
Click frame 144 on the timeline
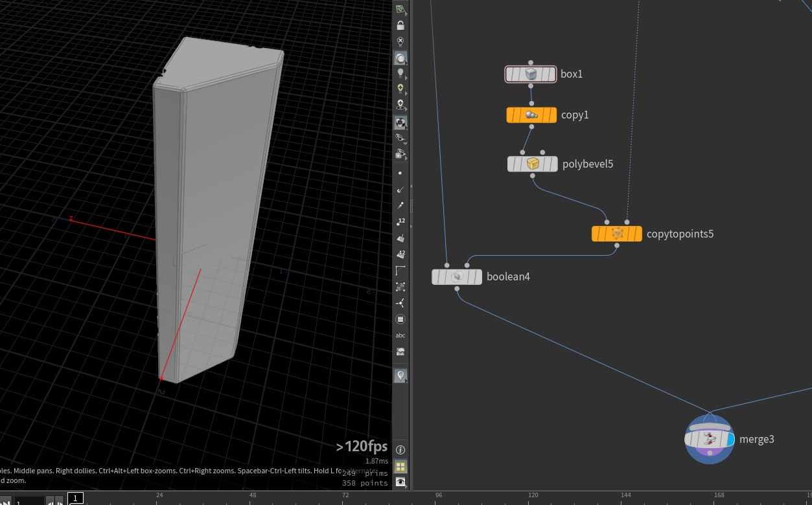pyautogui.click(x=626, y=495)
